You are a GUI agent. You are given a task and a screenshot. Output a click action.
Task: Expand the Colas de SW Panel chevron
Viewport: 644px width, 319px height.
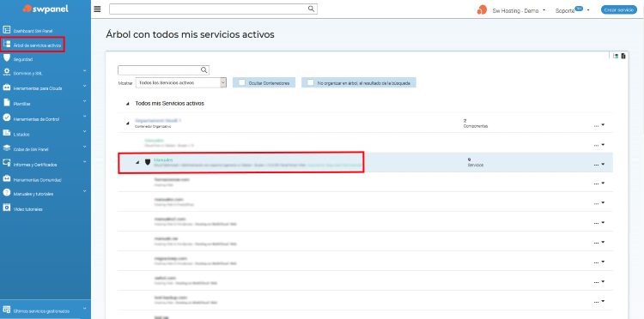pos(85,147)
